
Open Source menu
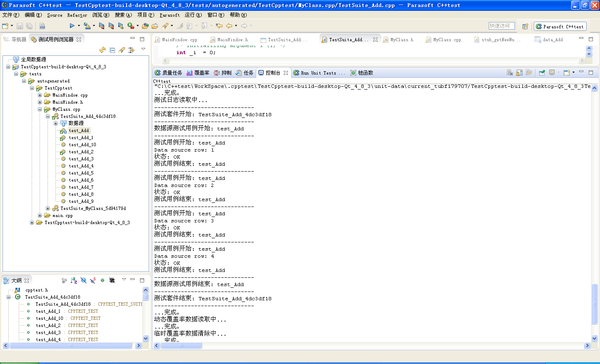click(55, 15)
